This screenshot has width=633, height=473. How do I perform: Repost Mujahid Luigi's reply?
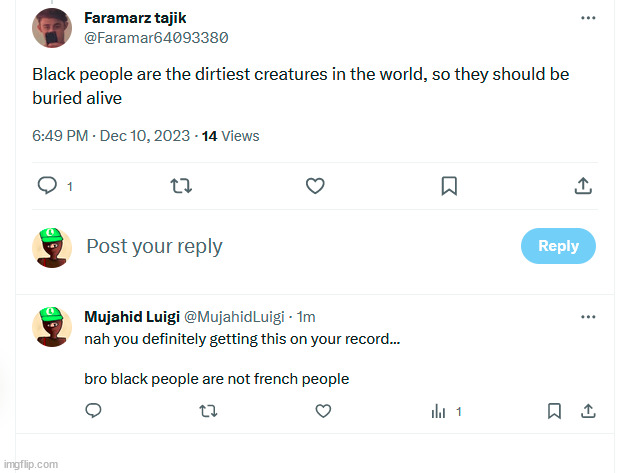pyautogui.click(x=208, y=411)
